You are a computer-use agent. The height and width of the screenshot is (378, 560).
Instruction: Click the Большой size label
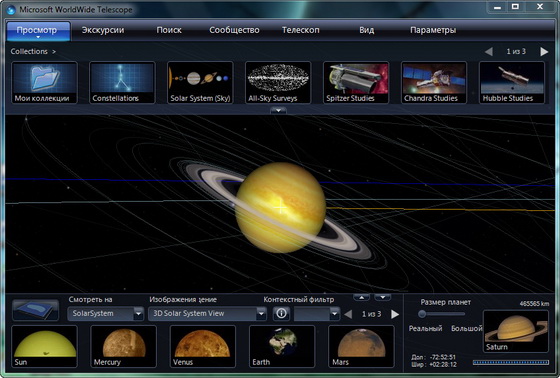466,328
